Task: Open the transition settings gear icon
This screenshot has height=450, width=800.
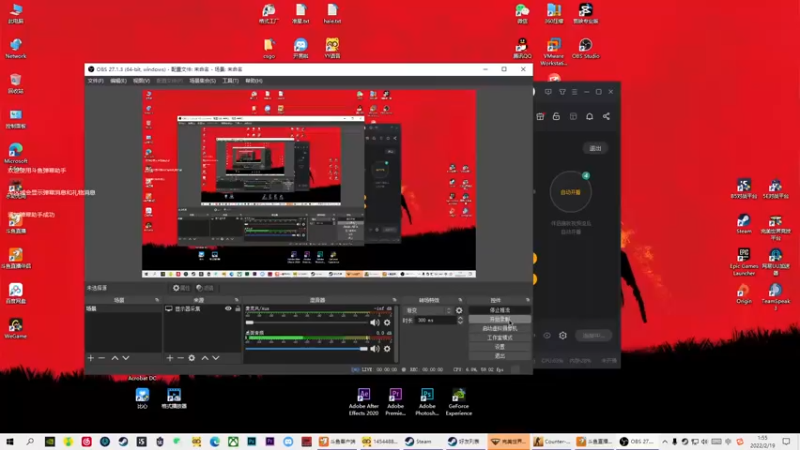Action: 459,310
